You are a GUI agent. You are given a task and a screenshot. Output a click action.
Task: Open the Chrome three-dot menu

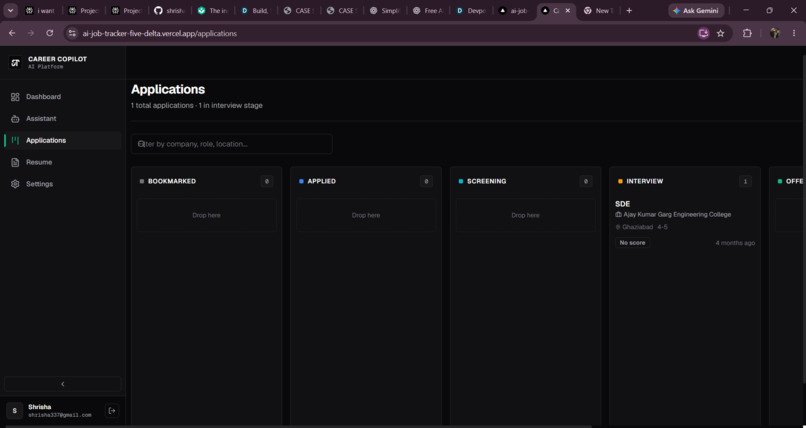(794, 33)
